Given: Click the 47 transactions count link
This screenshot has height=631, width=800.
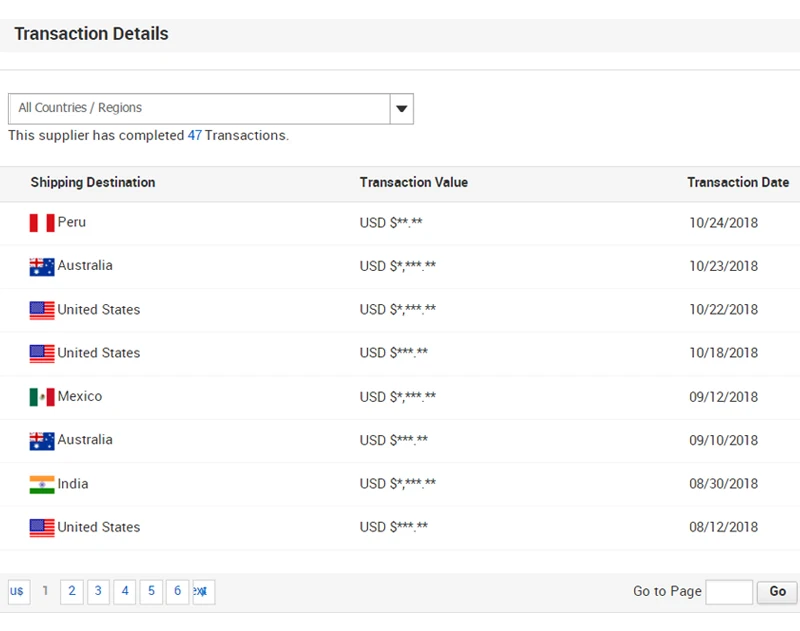Looking at the screenshot, I should 194,136.
